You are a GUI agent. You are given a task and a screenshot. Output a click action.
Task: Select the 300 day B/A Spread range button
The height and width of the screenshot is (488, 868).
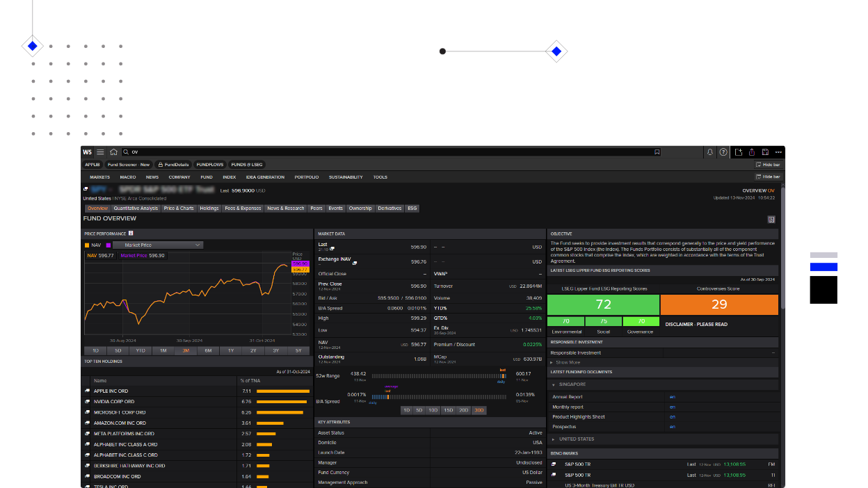click(479, 410)
